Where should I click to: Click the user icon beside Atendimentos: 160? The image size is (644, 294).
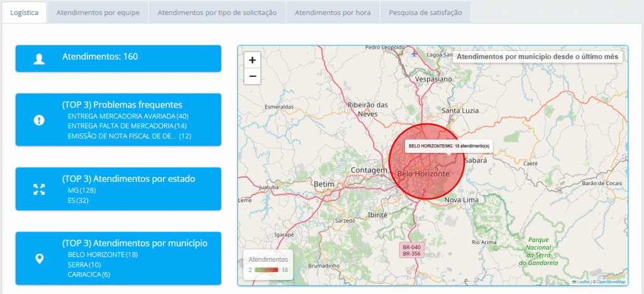[x=39, y=59]
